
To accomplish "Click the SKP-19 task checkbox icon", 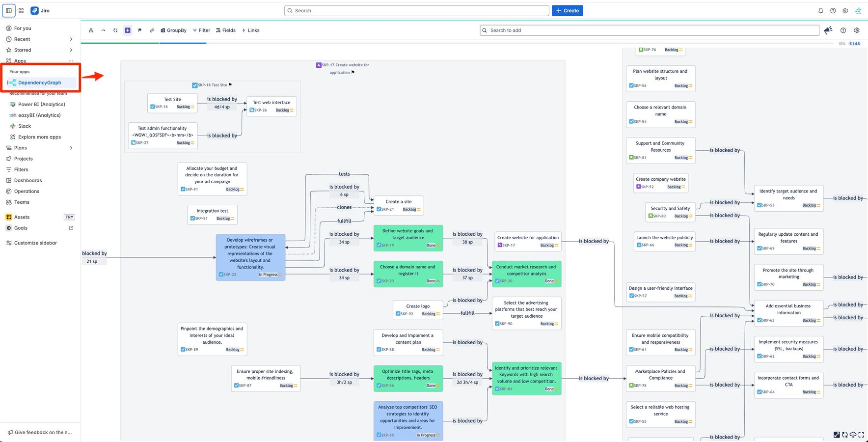I will click(x=379, y=245).
